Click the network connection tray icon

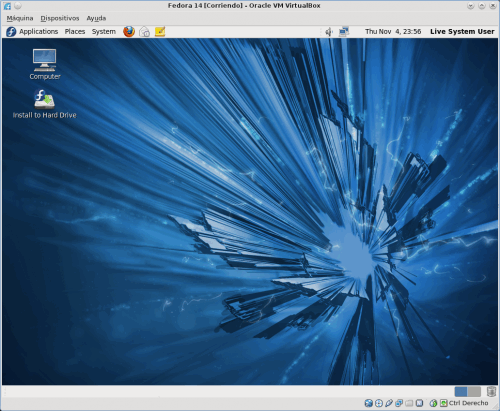(344, 32)
